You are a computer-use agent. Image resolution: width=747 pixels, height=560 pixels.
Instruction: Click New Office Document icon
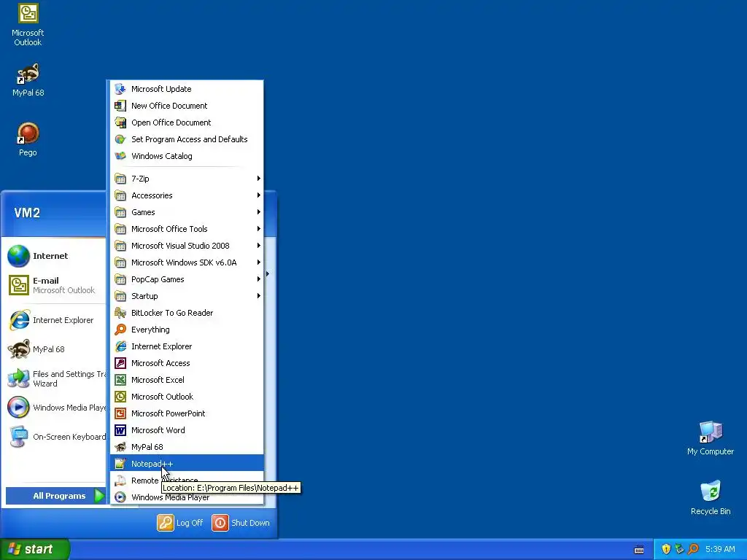(120, 106)
